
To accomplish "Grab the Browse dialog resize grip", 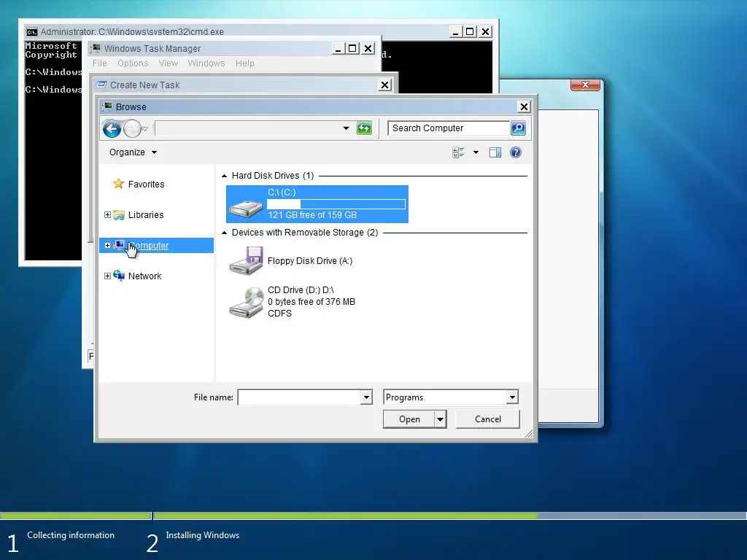I will tap(529, 433).
